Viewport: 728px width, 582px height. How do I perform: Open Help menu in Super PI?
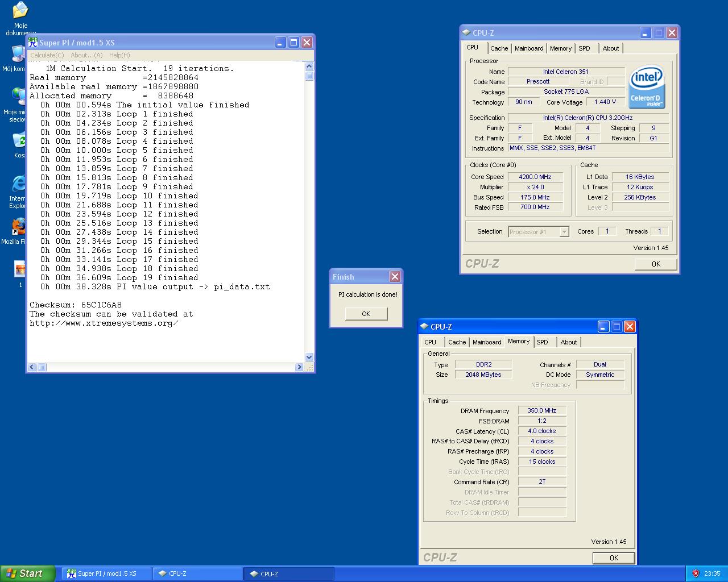pos(119,55)
